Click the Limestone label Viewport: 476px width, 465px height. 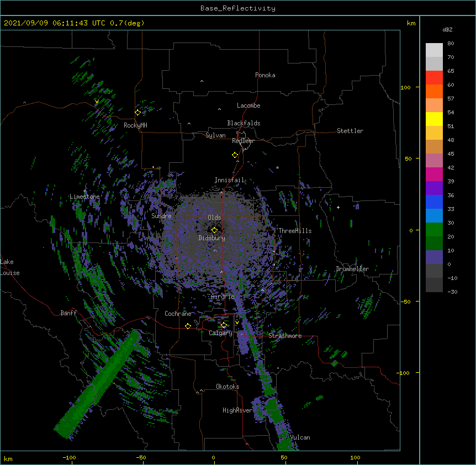pos(84,197)
